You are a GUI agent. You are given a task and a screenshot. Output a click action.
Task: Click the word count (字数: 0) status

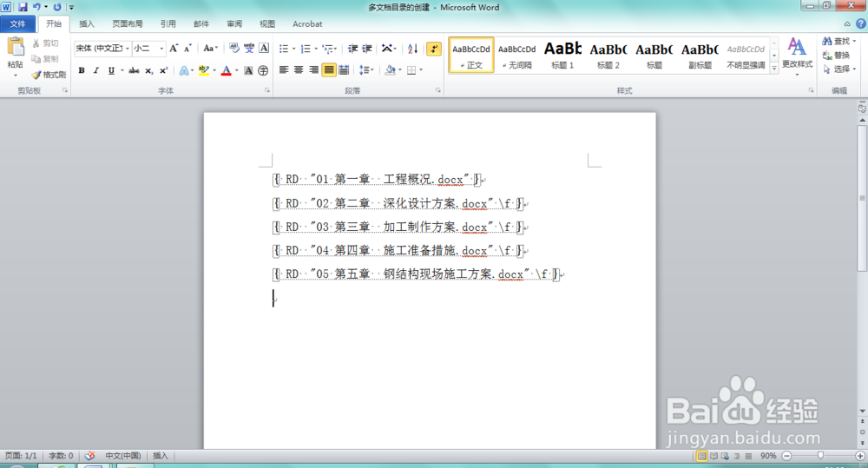[x=61, y=456]
